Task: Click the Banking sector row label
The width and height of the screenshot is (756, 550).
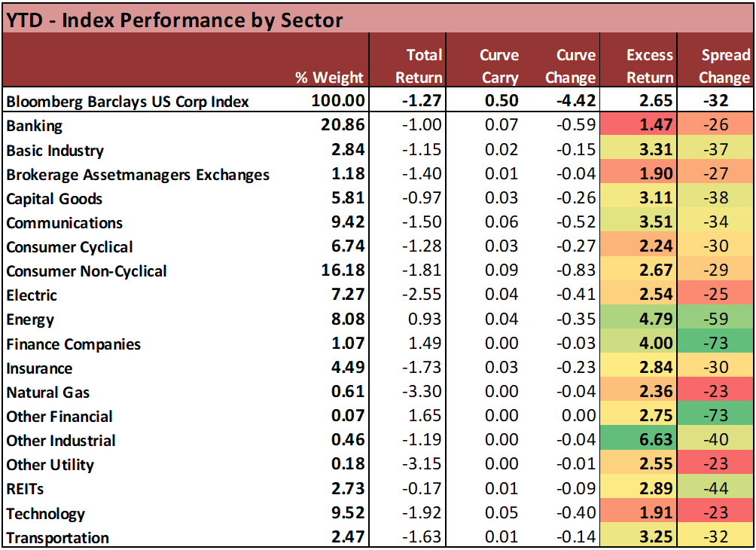Action: pyautogui.click(x=34, y=126)
